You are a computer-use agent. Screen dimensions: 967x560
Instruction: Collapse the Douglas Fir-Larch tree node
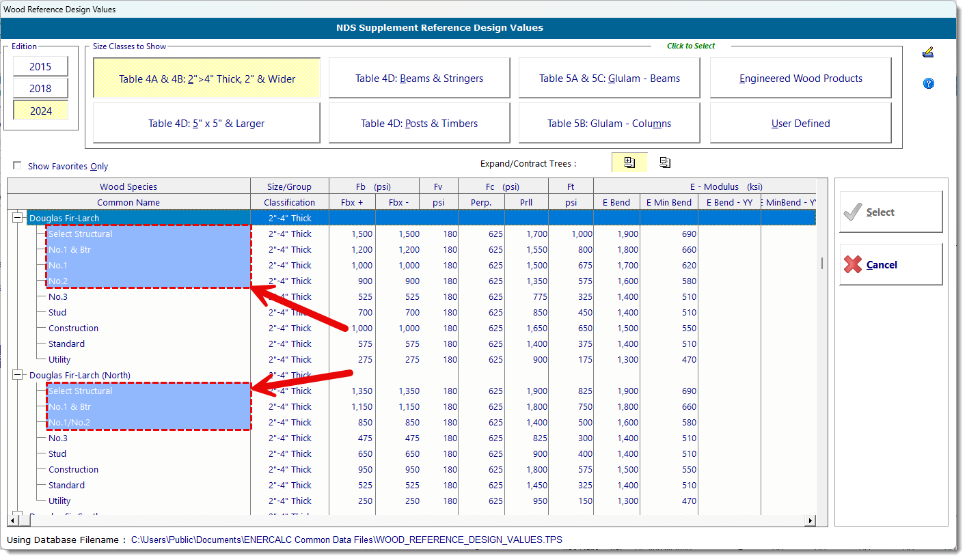click(x=17, y=218)
